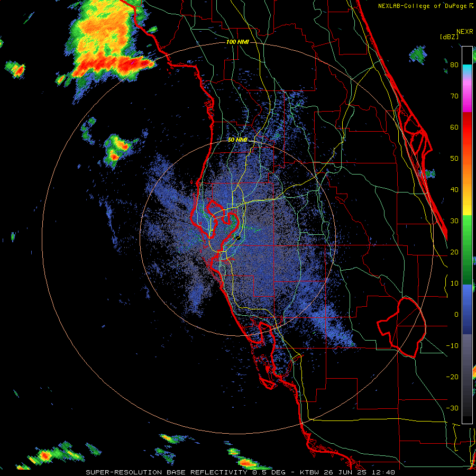Click the -20 value on the dBZ scale

coord(452,377)
